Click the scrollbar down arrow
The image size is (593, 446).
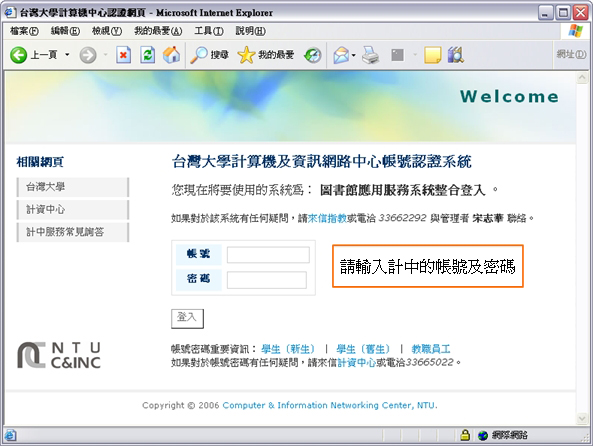pos(582,418)
